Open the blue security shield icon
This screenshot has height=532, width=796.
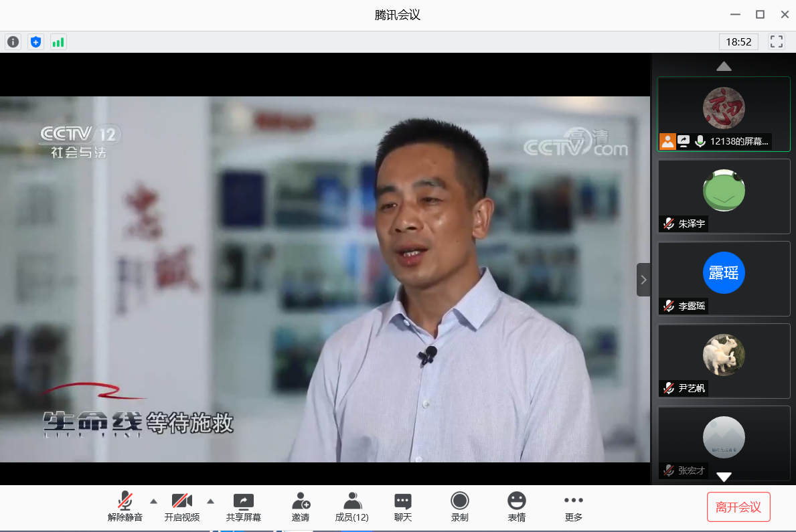tap(35, 42)
